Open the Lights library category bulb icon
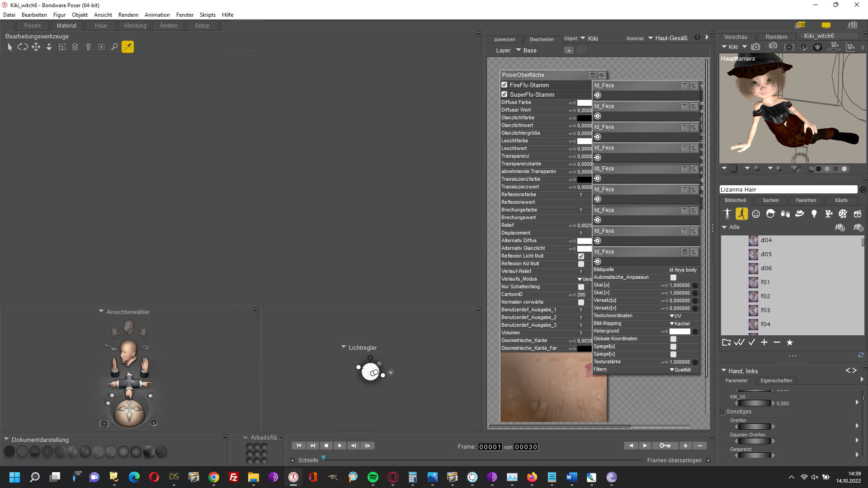868x488 pixels. tap(814, 214)
